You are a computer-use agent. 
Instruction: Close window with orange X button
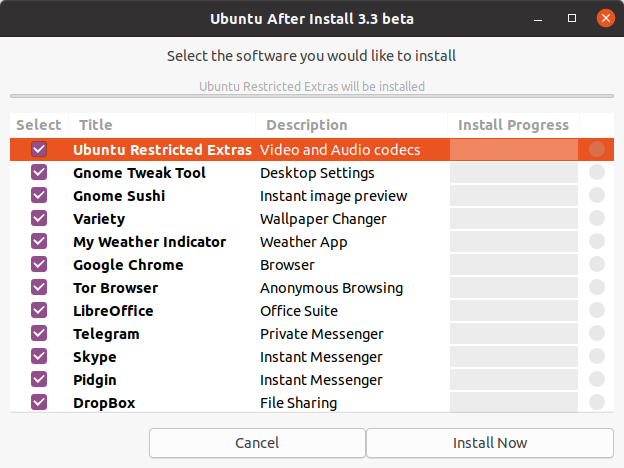[x=606, y=18]
